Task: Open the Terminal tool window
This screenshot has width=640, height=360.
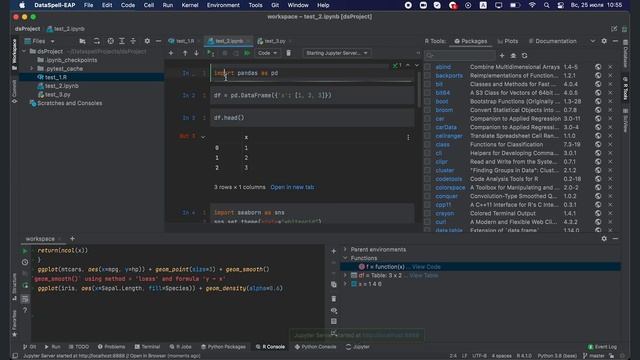Action: (147, 347)
